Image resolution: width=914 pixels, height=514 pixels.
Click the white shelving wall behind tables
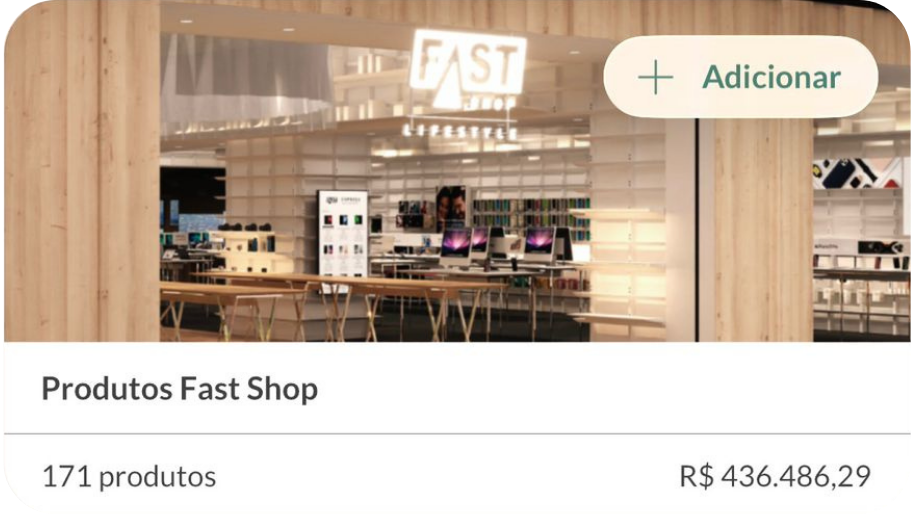pyautogui.click(x=443, y=175)
